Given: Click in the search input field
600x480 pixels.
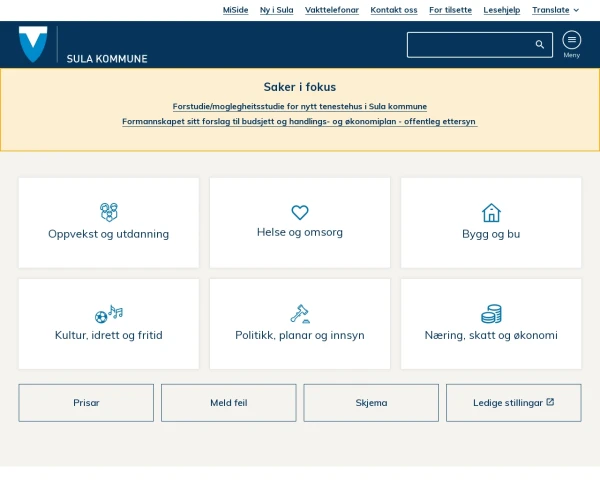Looking at the screenshot, I should pos(468,45).
